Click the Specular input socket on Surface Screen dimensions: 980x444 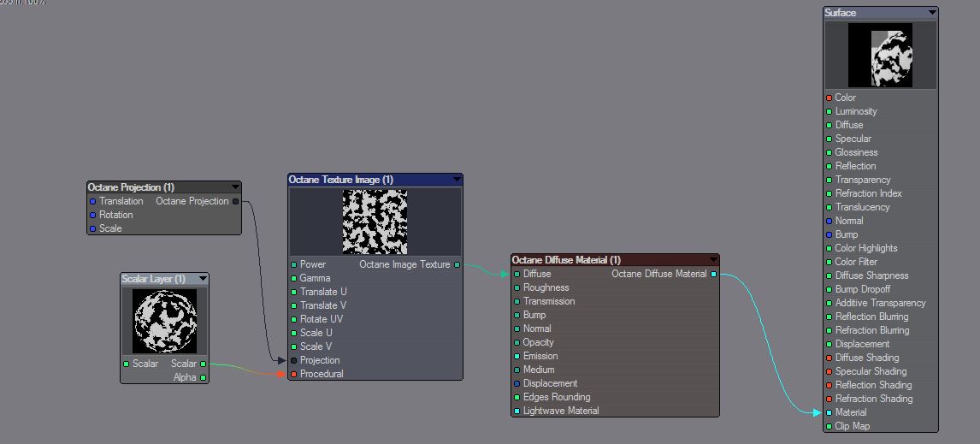[829, 139]
